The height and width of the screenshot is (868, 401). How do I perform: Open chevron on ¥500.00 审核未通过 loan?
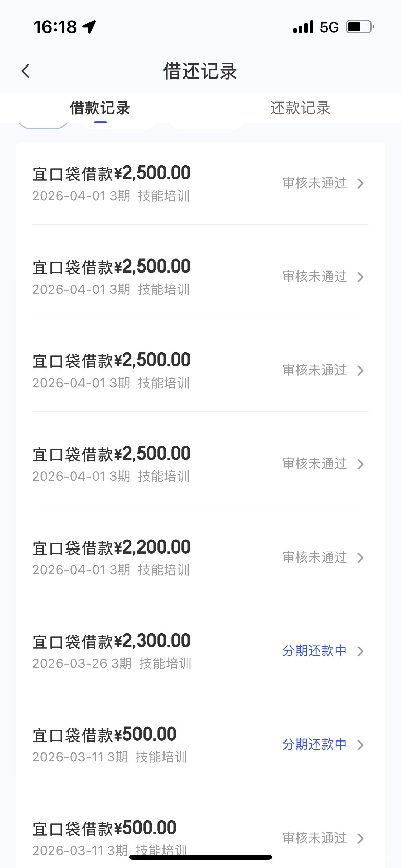[360, 839]
